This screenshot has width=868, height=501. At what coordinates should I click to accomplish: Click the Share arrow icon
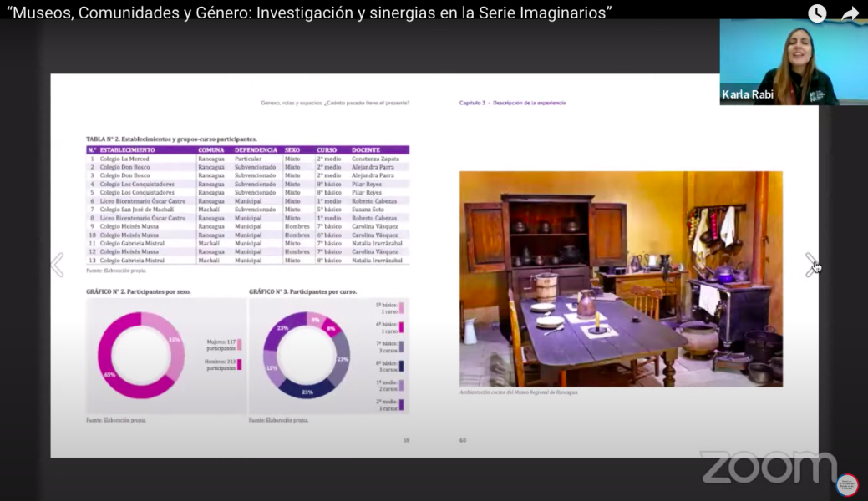850,13
